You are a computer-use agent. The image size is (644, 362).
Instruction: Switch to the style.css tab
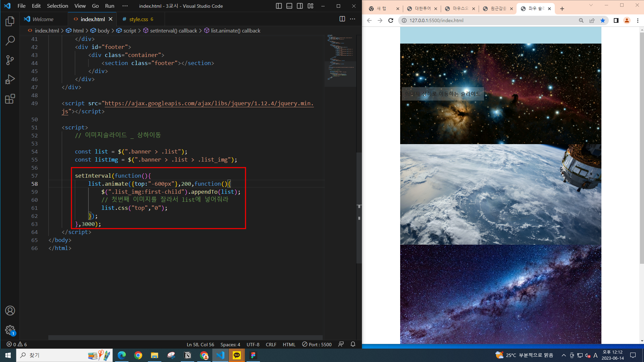(139, 19)
